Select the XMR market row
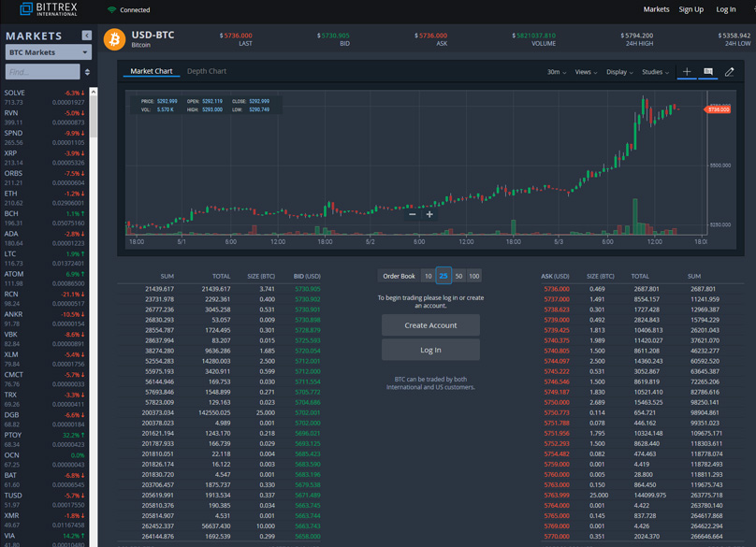 pos(44,520)
